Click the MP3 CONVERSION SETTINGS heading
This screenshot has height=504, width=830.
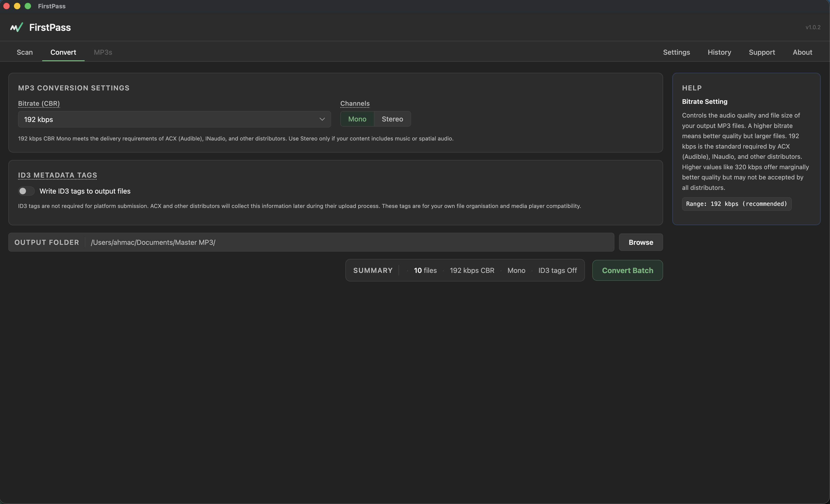point(74,88)
